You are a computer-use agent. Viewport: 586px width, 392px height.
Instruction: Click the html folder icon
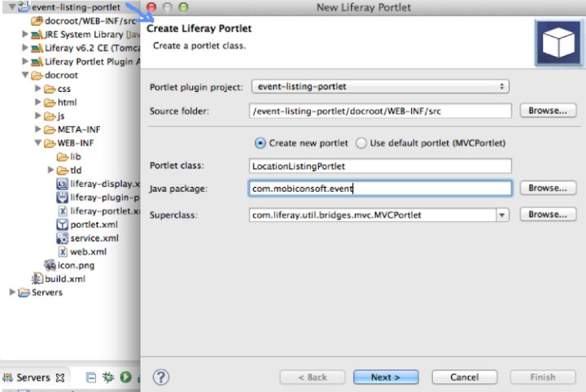(50, 102)
